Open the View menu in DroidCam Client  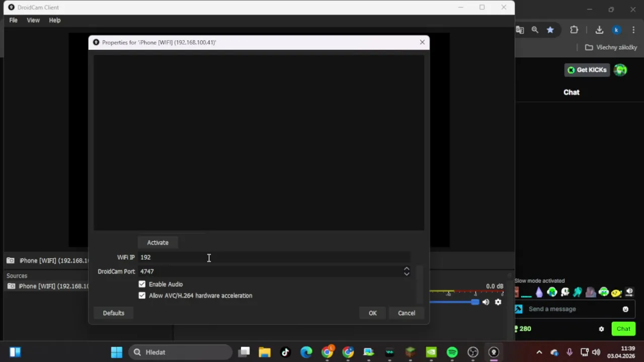pyautogui.click(x=33, y=20)
